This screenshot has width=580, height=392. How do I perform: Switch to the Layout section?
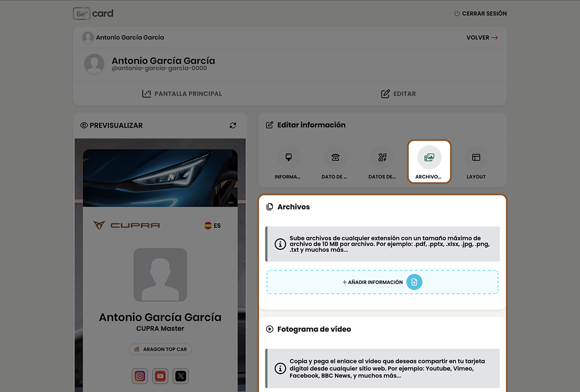pos(476,157)
